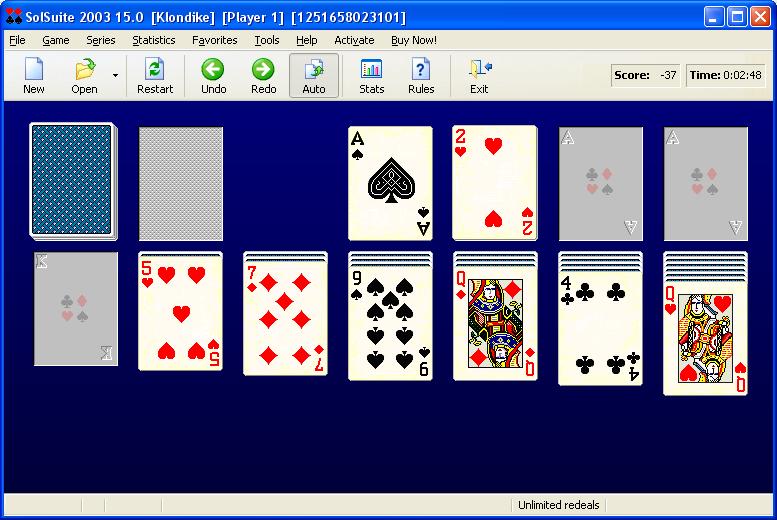Deal from the face-down stock pile

[73, 181]
